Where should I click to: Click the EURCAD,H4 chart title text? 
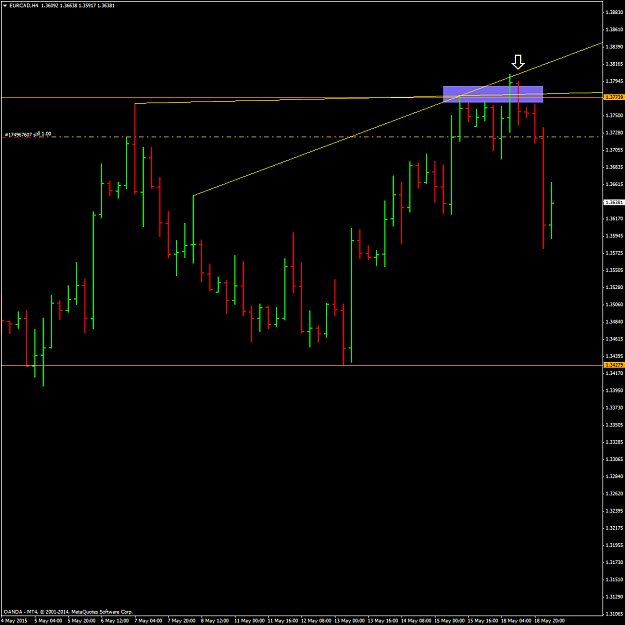pos(24,6)
